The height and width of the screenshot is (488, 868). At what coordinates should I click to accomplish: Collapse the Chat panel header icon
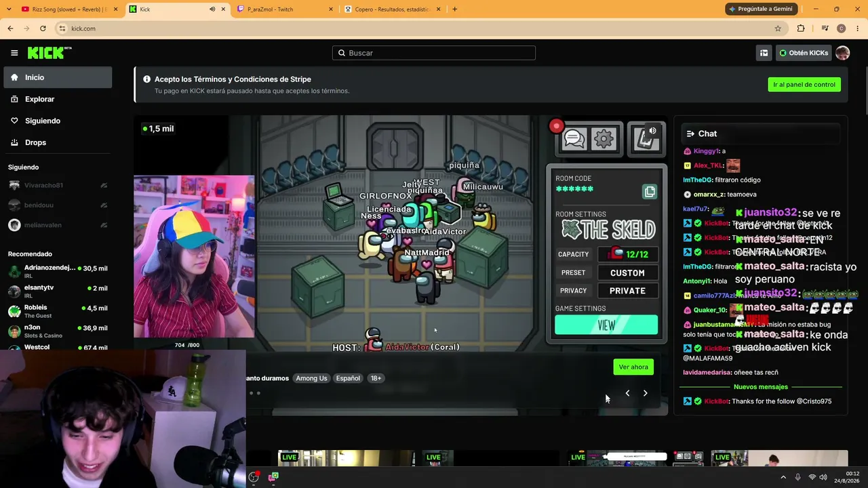click(690, 134)
